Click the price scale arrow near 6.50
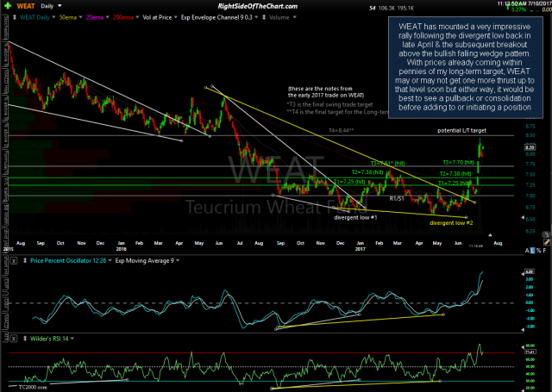Image resolution: width=552 pixels, height=392 pixels. point(523,218)
